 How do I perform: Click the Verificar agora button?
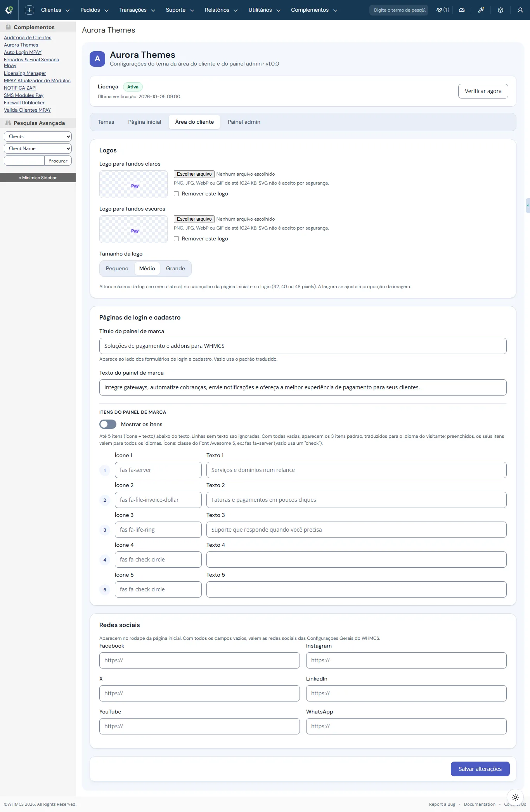[483, 91]
